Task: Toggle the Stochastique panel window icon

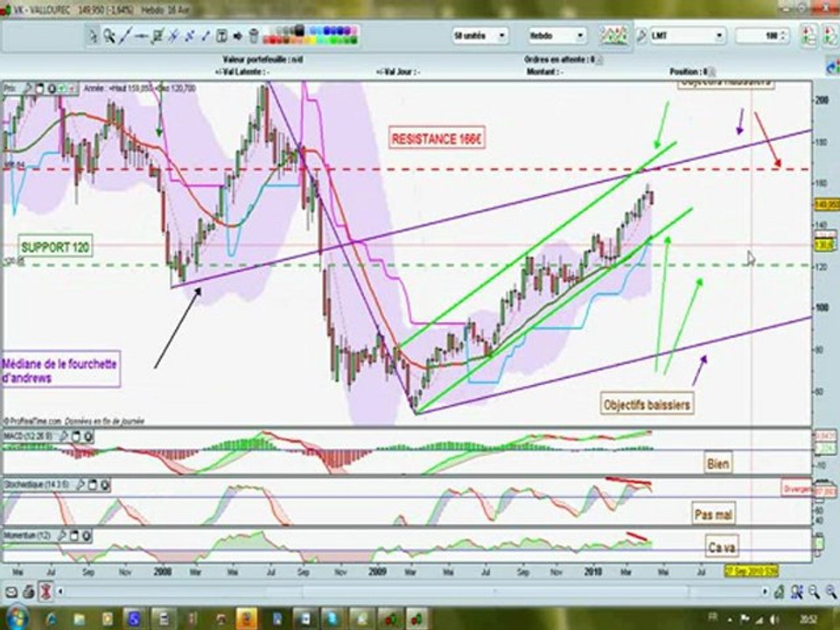Action: [x=93, y=486]
